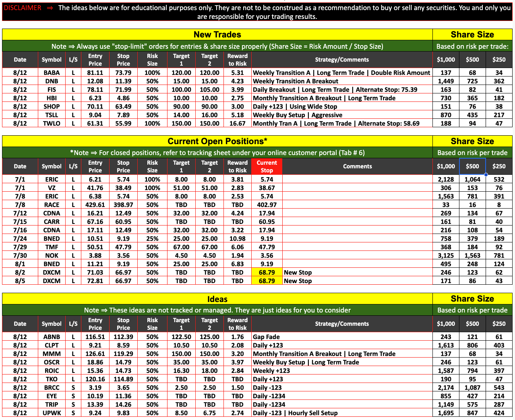Select the TWLO reward to risk 16.67
515x420 pixels.
click(237, 124)
